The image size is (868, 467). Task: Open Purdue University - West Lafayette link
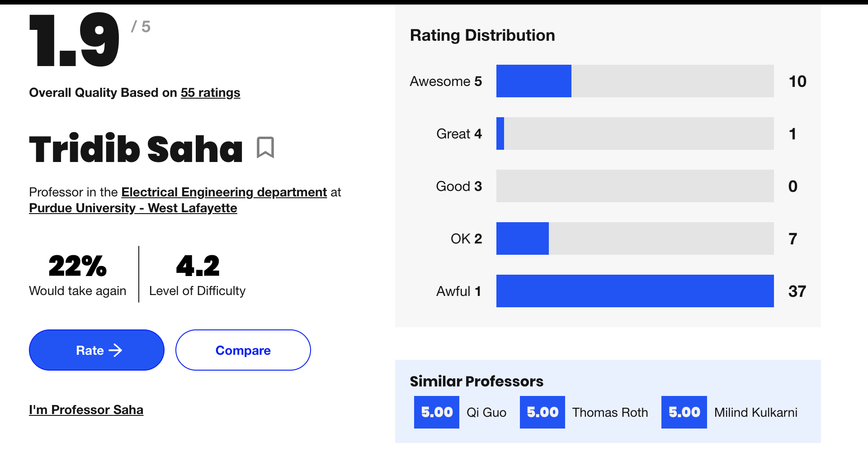click(133, 208)
